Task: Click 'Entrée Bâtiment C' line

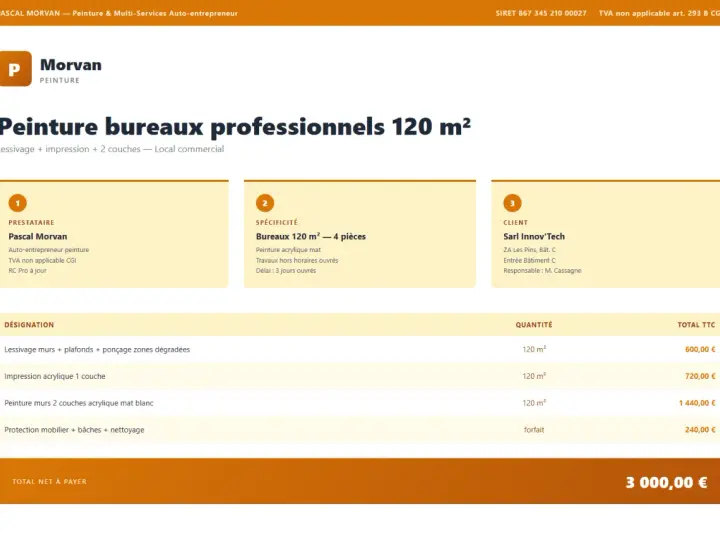Action: pyautogui.click(x=529, y=260)
